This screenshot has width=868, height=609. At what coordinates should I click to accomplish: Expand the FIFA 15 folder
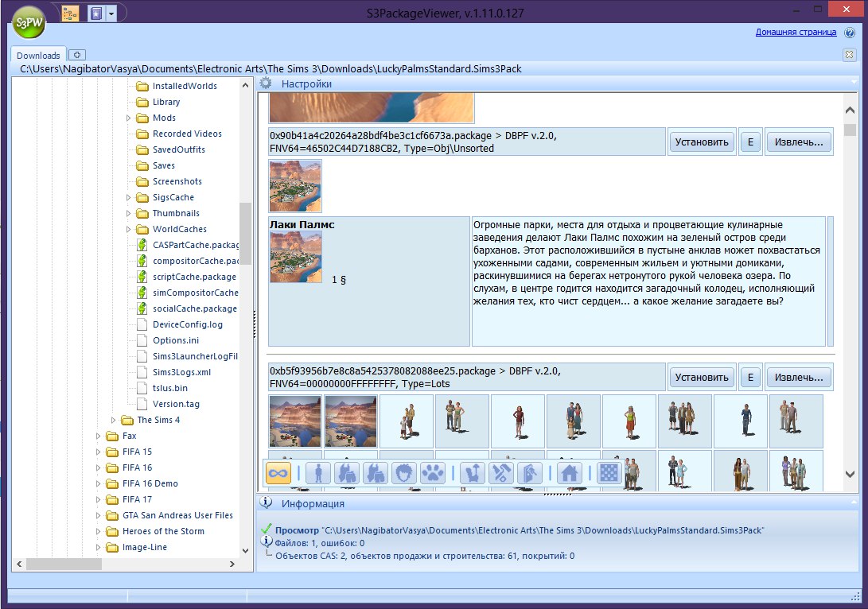pos(98,452)
